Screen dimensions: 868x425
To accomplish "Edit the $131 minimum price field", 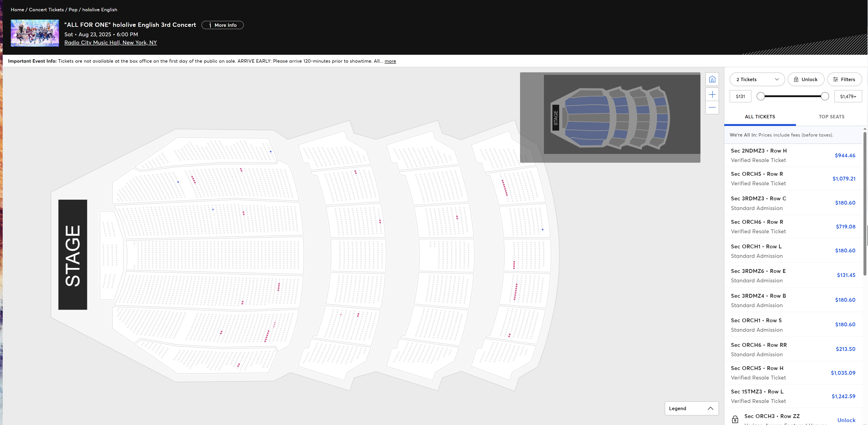I will (x=740, y=96).
